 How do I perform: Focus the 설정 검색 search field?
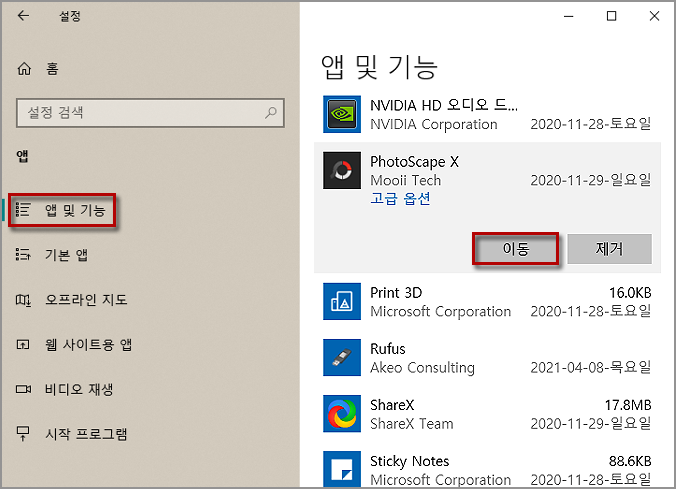[x=150, y=113]
